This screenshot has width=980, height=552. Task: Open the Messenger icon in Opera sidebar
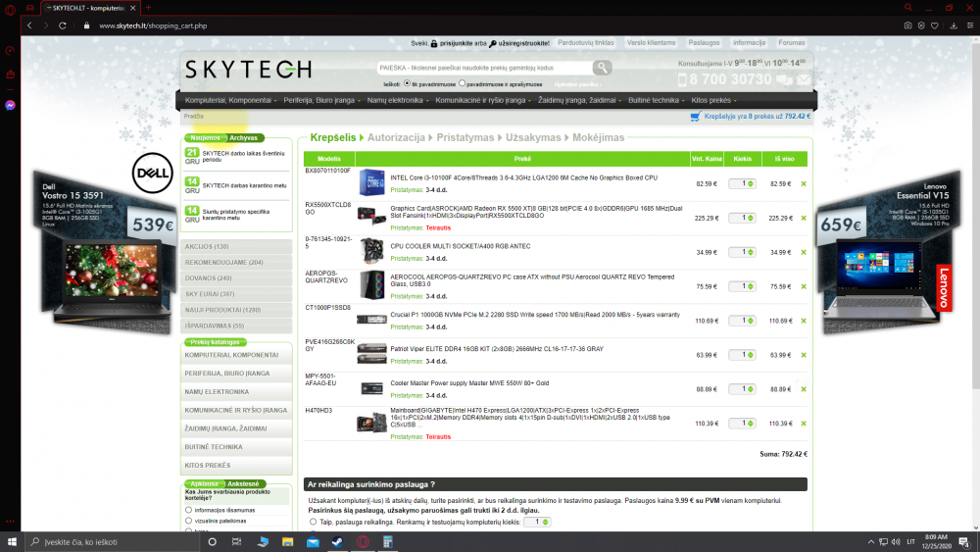tap(10, 105)
